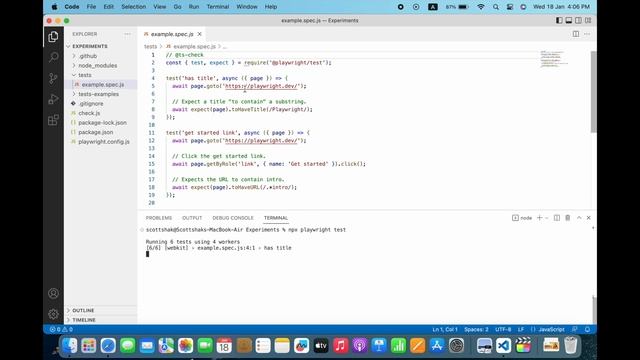Open the Terminal menu in menu bar
640x360 pixels.
coord(218,7)
